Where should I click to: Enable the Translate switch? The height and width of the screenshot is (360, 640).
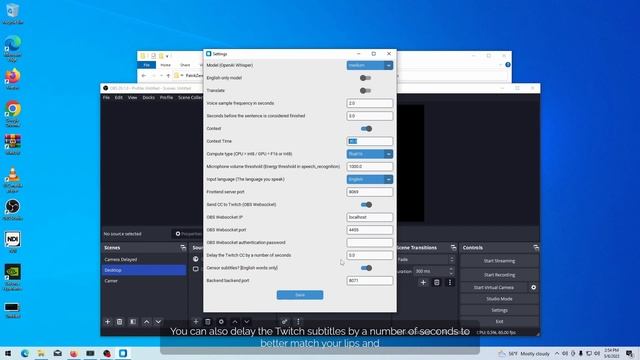pyautogui.click(x=365, y=91)
